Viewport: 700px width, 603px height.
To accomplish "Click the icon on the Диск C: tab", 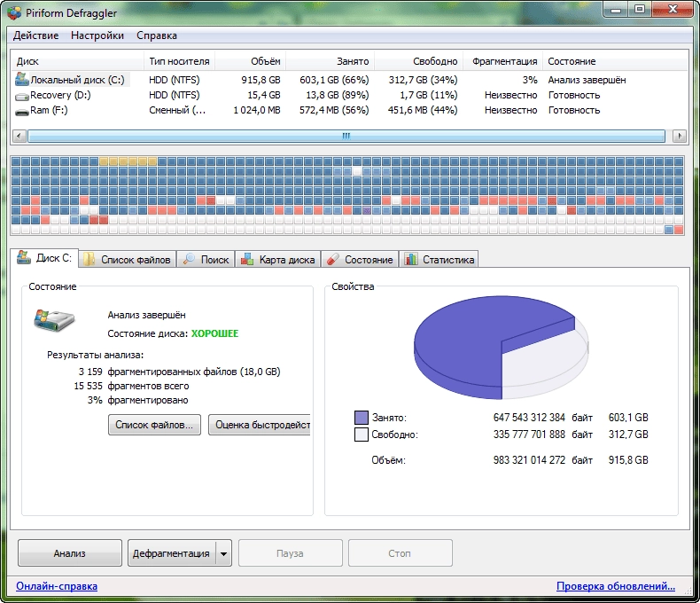I will coord(24,257).
